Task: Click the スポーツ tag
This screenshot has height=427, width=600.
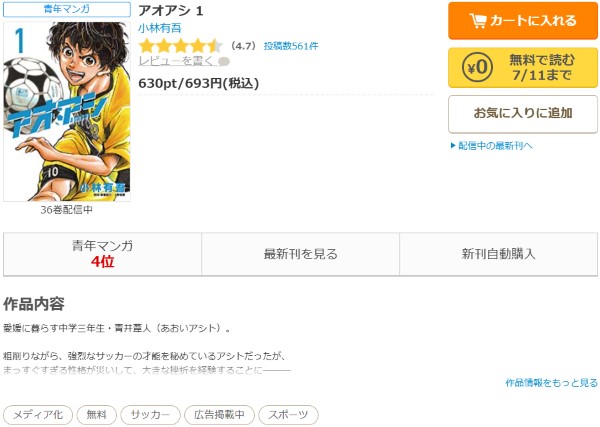Action: 288,415
